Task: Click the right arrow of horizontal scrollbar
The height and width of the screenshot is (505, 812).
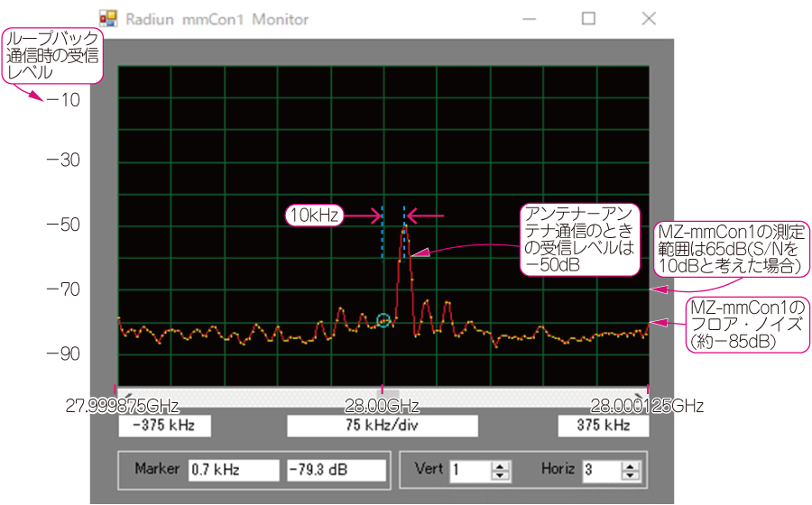Action: (641, 393)
